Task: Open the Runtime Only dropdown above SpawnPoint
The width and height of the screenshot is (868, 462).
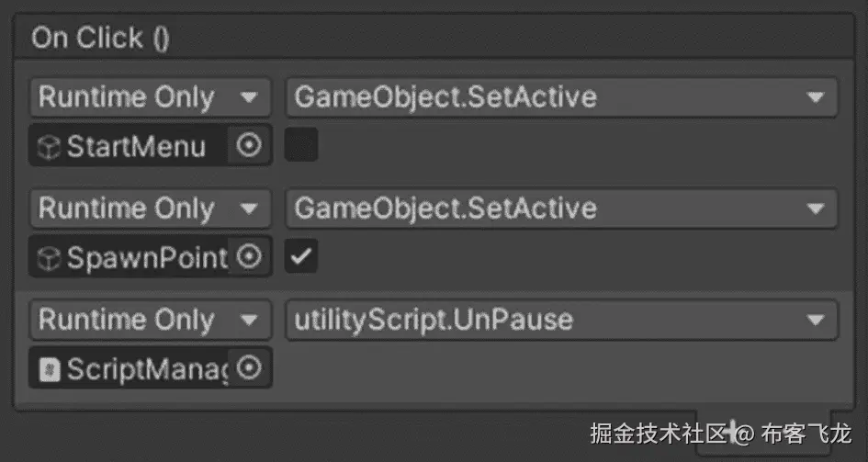Action: click(150, 208)
